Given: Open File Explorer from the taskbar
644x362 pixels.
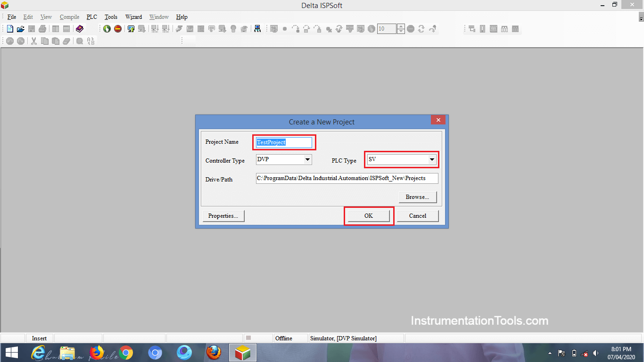Looking at the screenshot, I should click(68, 353).
